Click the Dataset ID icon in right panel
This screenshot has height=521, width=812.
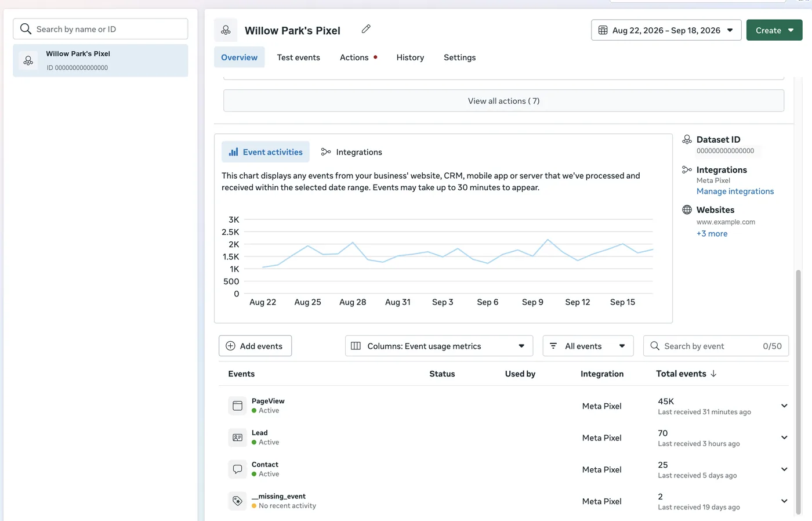[687, 139]
